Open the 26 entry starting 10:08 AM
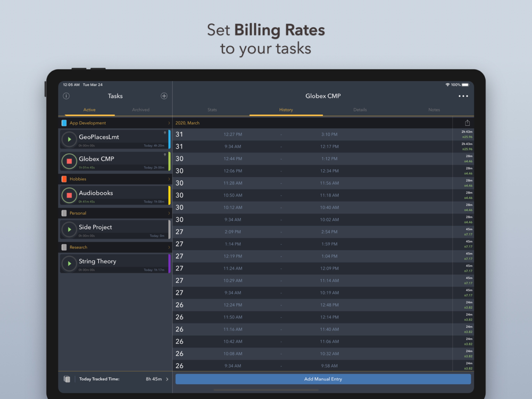 (323, 354)
